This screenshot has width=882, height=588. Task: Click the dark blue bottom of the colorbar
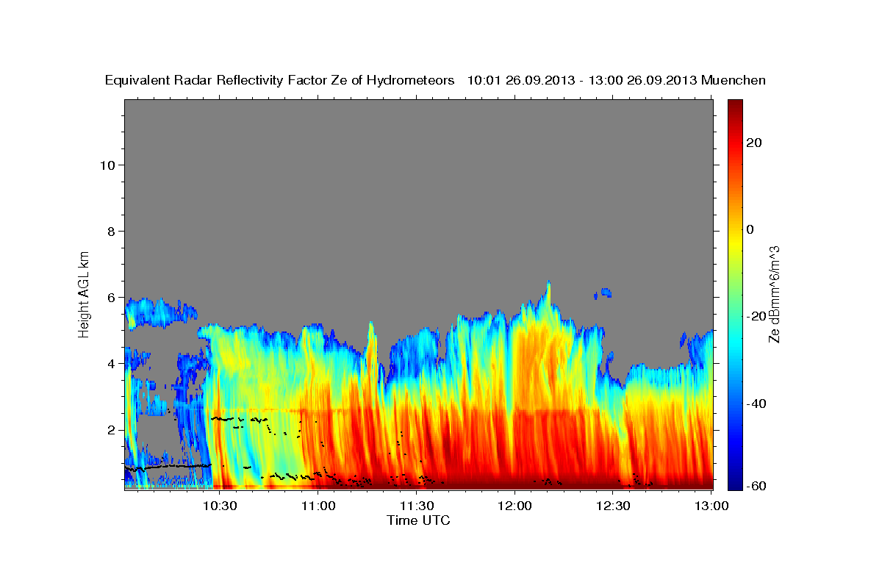[735, 484]
